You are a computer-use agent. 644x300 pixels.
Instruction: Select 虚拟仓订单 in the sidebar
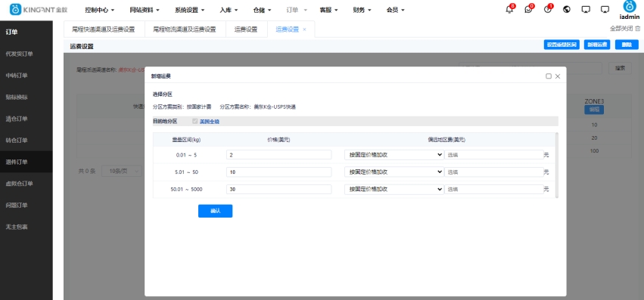26,184
